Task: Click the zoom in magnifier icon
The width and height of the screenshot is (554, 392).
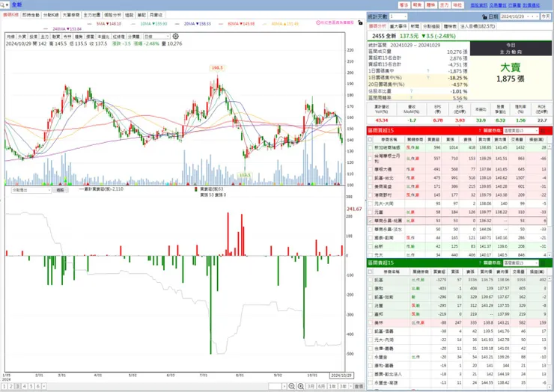Action: (x=301, y=386)
